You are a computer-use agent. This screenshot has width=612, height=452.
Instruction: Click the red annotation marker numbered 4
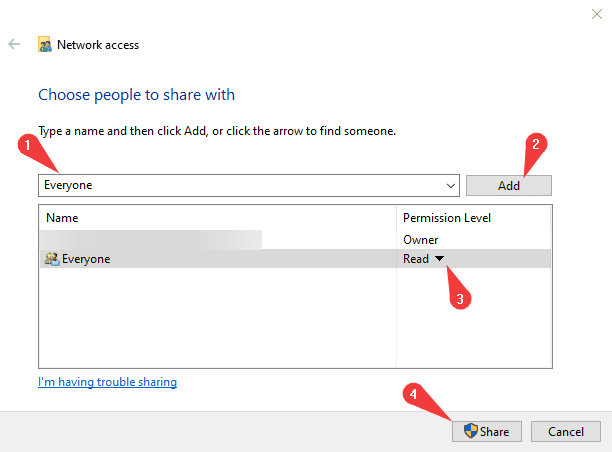(413, 395)
